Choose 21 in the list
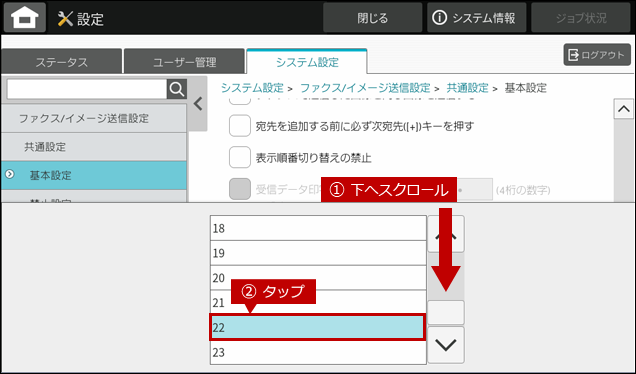 pos(318,303)
